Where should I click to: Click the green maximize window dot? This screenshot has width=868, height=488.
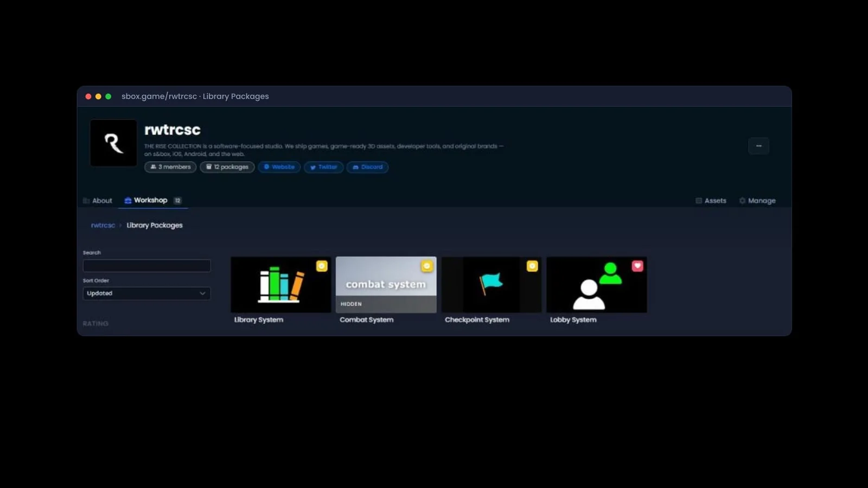point(108,97)
